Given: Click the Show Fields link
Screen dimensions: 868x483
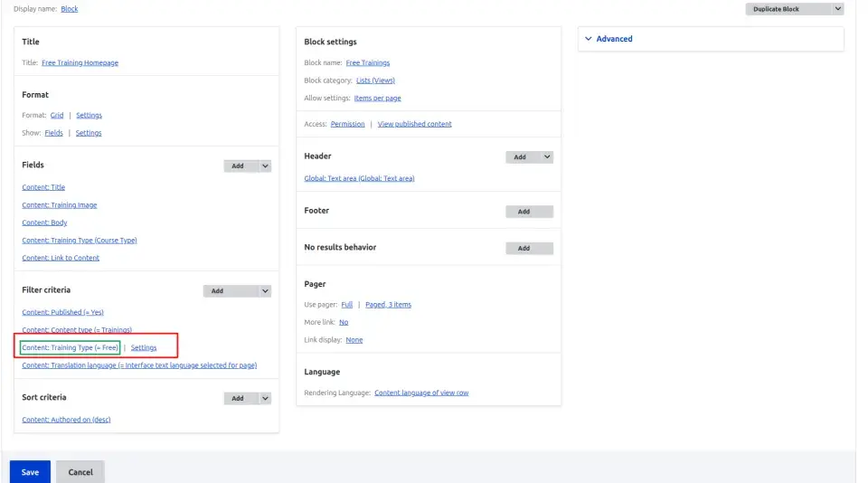Looking at the screenshot, I should click(x=53, y=133).
